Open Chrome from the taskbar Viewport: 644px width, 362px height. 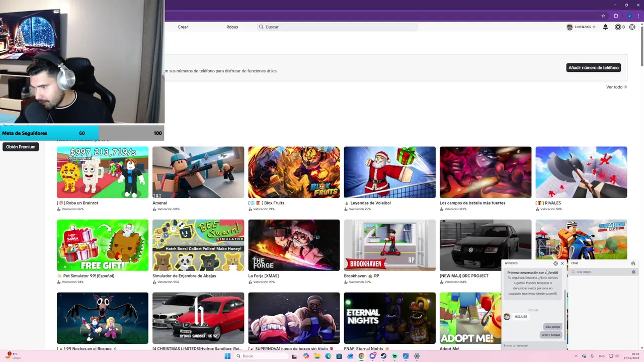click(361, 356)
